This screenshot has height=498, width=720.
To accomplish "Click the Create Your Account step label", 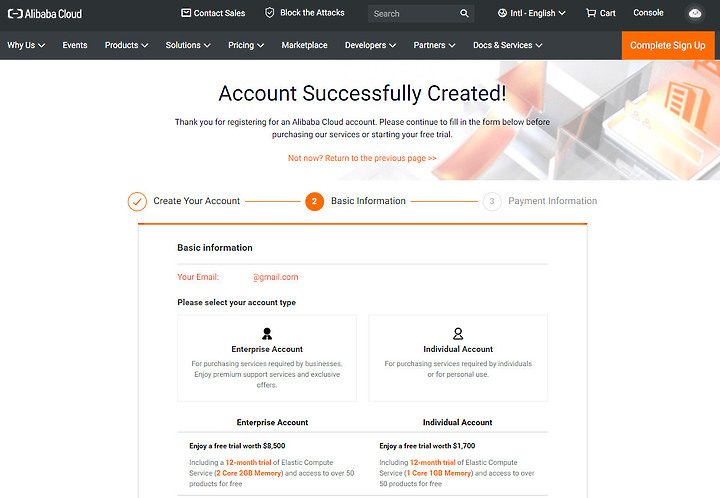I will click(x=197, y=201).
